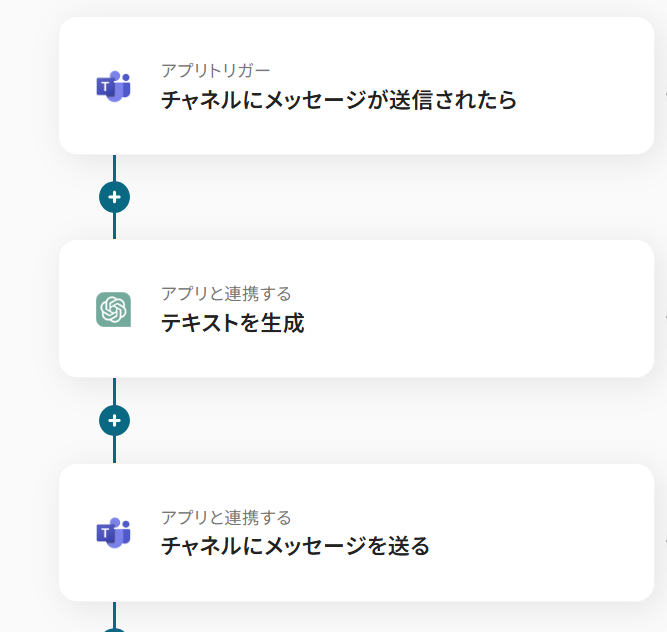667x632 pixels.
Task: Click アプリと連携する label above テキストを生成
Action: click(x=226, y=293)
